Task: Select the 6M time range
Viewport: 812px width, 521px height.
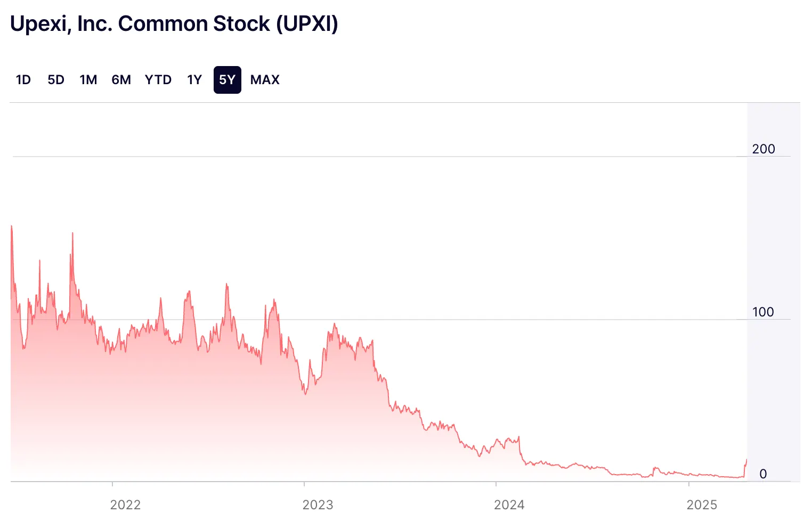Action: [x=121, y=79]
